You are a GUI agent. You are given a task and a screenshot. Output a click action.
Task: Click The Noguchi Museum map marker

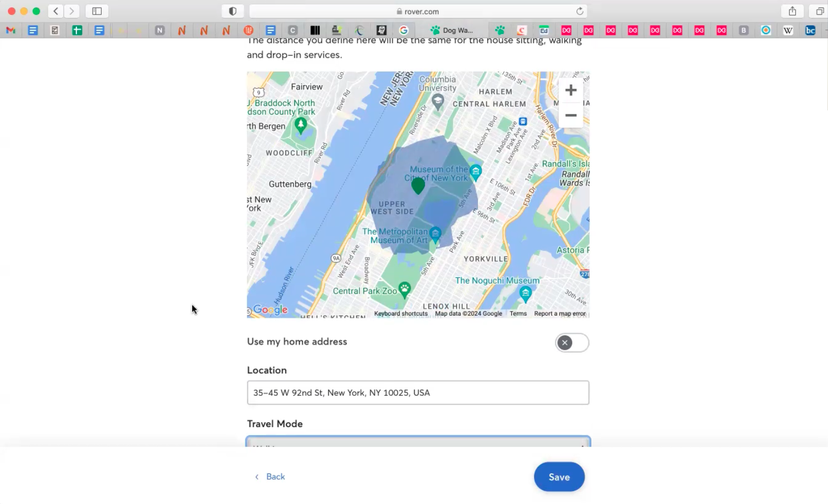[x=525, y=293]
